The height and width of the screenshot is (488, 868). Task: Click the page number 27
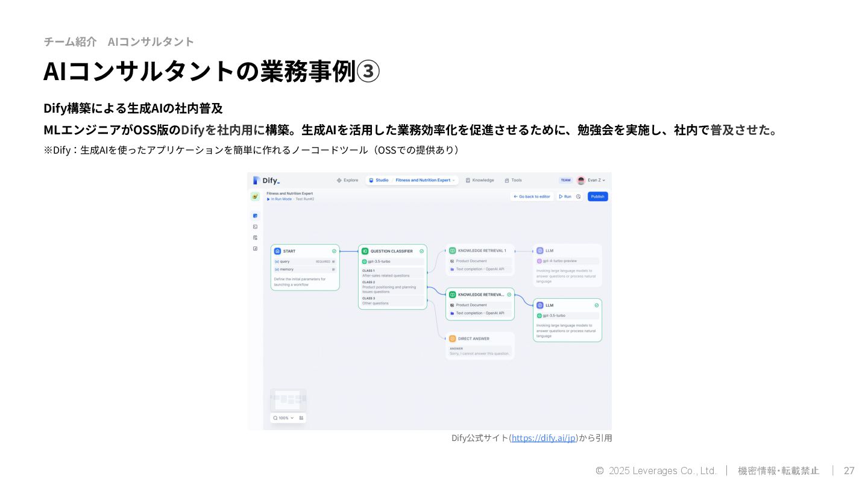tap(849, 471)
